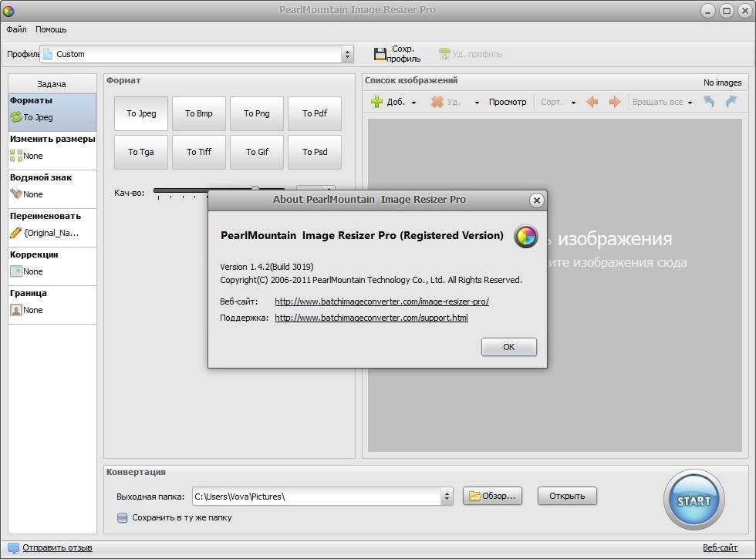The width and height of the screenshot is (756, 559).
Task: Click OK in the About dialog
Action: click(x=508, y=347)
